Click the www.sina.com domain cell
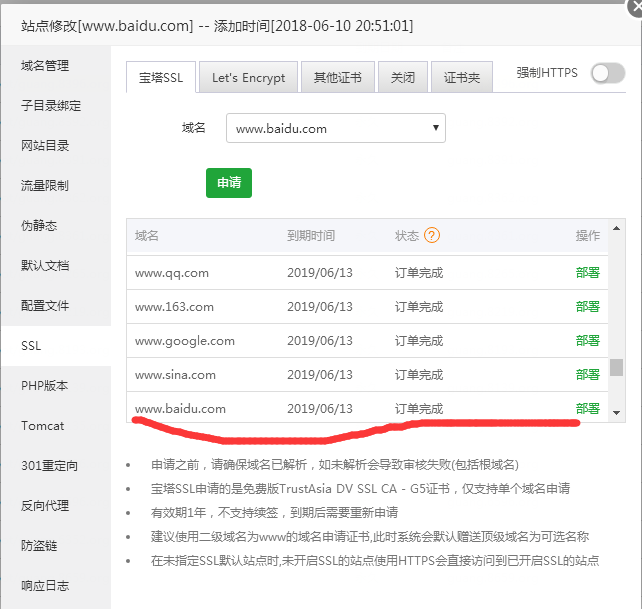This screenshot has width=642, height=609. tap(175, 375)
